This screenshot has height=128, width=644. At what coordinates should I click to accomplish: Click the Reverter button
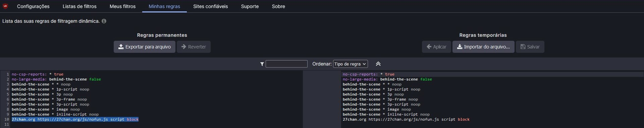coord(194,47)
